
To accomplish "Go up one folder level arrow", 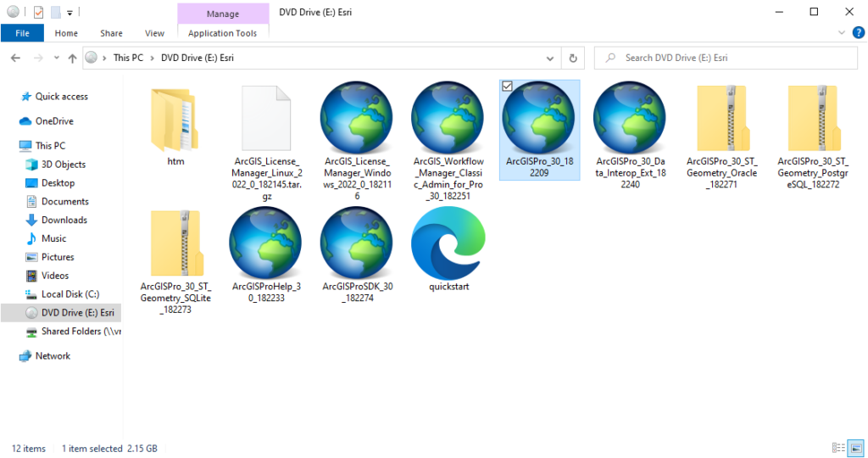I will [72, 58].
